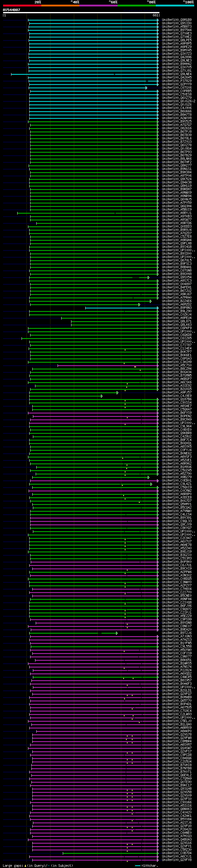Select hit UniRef100_Q8L871
The image size is (197, 868).
(177, 321)
